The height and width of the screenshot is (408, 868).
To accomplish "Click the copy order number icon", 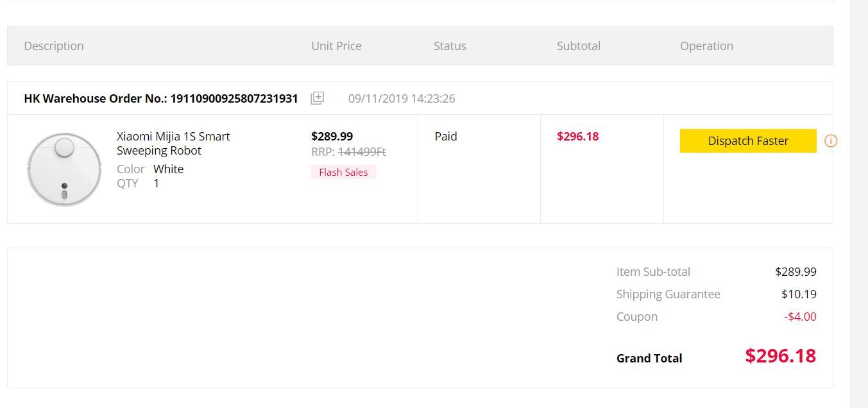I will point(317,98).
